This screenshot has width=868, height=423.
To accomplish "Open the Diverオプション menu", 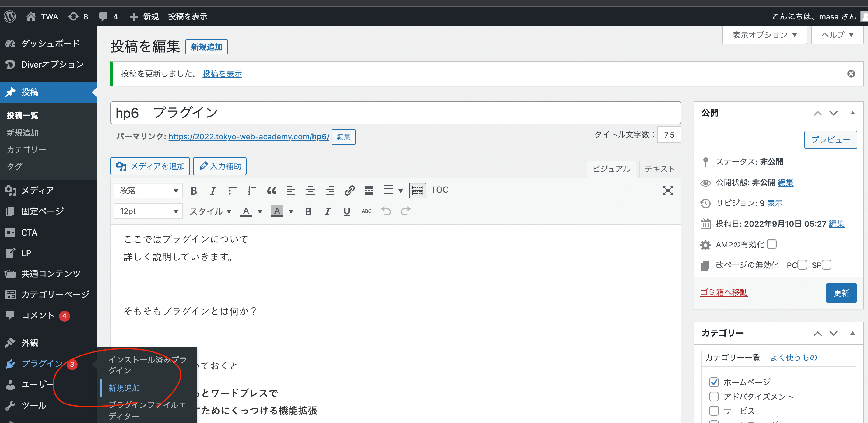I will pyautogui.click(x=48, y=64).
